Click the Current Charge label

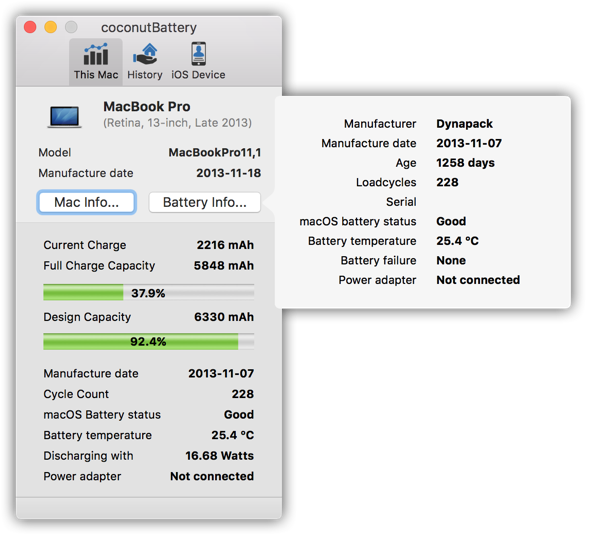click(x=85, y=245)
